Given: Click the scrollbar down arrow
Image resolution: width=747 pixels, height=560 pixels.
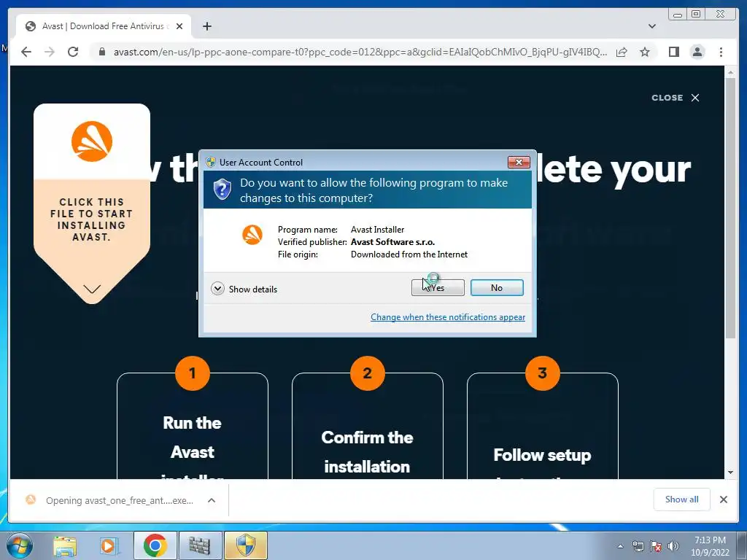Looking at the screenshot, I should click(731, 472).
